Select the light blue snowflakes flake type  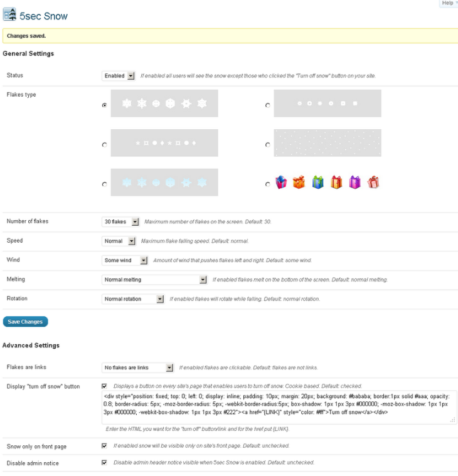click(x=105, y=184)
